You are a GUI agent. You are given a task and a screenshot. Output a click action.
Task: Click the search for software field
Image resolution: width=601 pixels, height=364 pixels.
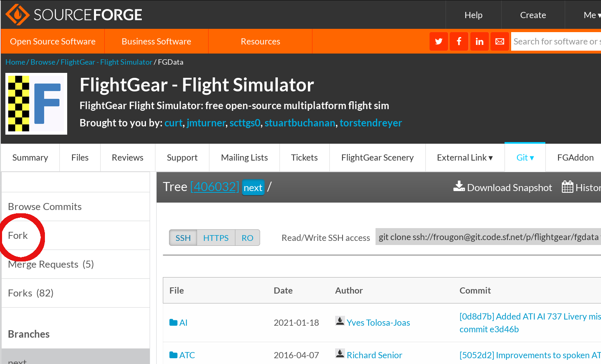pyautogui.click(x=556, y=41)
